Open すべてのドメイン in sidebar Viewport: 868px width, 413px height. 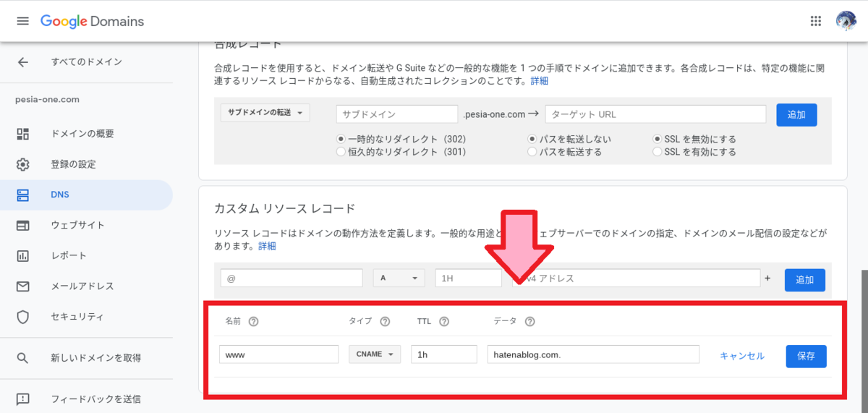click(86, 62)
